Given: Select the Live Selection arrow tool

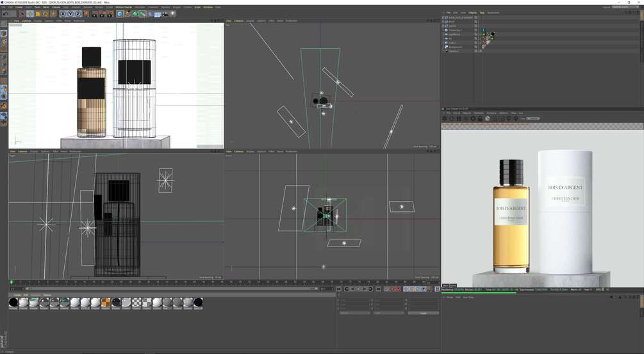Looking at the screenshot, I should click(x=22, y=13).
